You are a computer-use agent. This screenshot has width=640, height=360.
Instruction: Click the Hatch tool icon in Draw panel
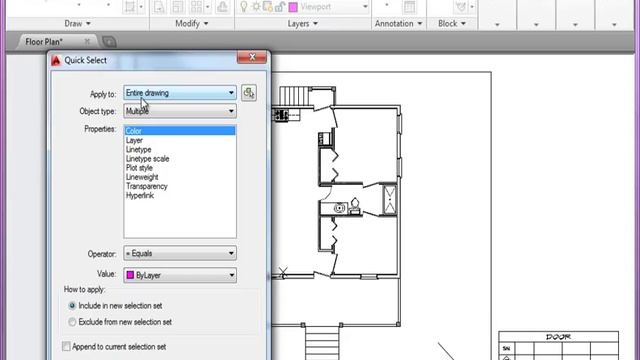click(130, 7)
